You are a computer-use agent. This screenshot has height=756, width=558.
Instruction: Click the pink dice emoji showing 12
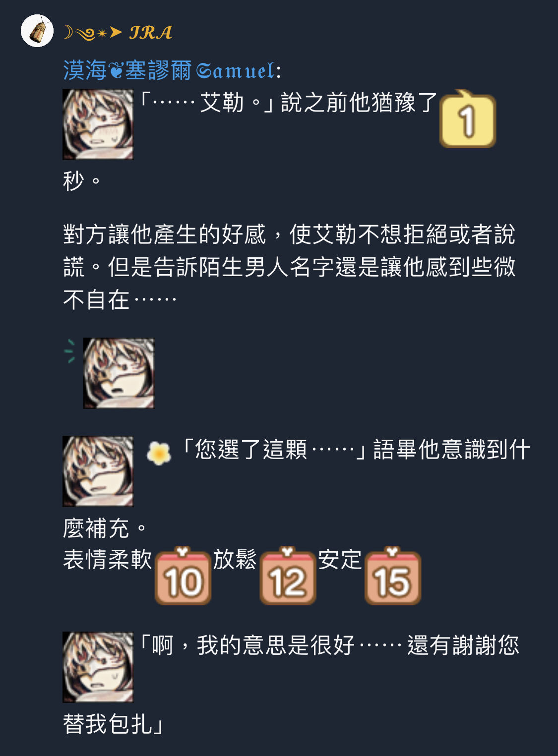[288, 576]
